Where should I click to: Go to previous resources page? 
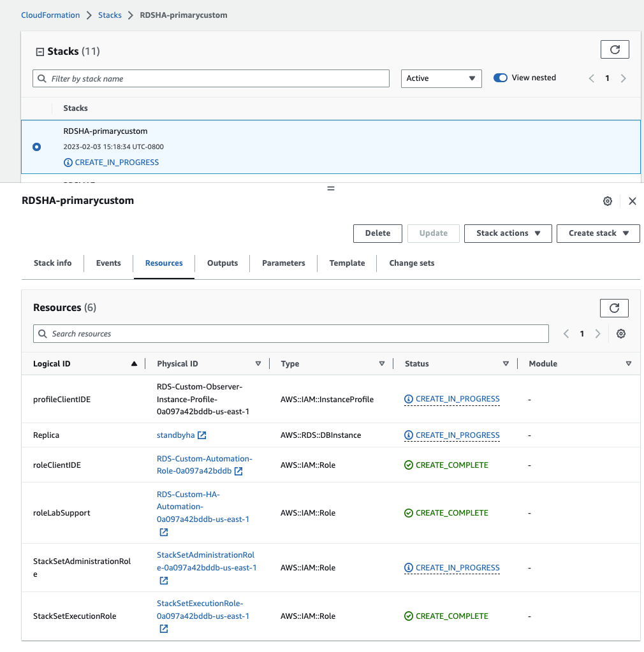tap(566, 333)
